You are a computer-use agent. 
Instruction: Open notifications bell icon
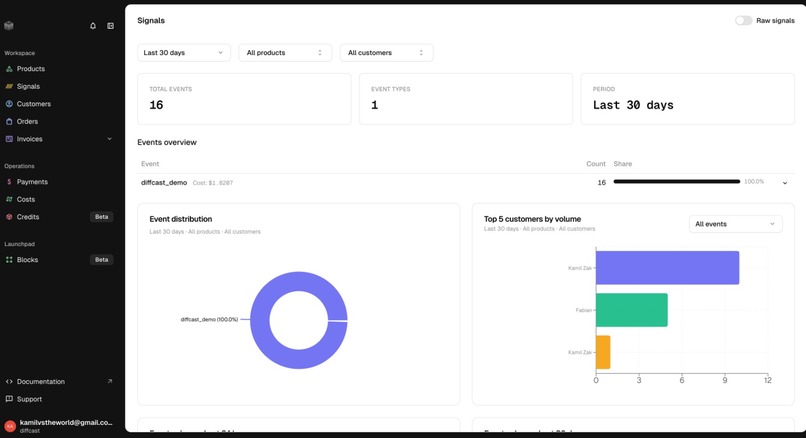(x=93, y=26)
